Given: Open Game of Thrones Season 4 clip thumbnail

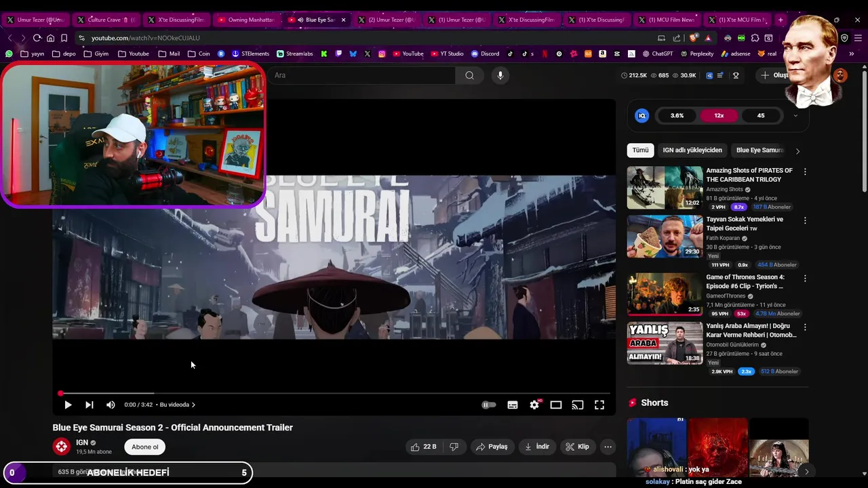Looking at the screenshot, I should coord(665,294).
